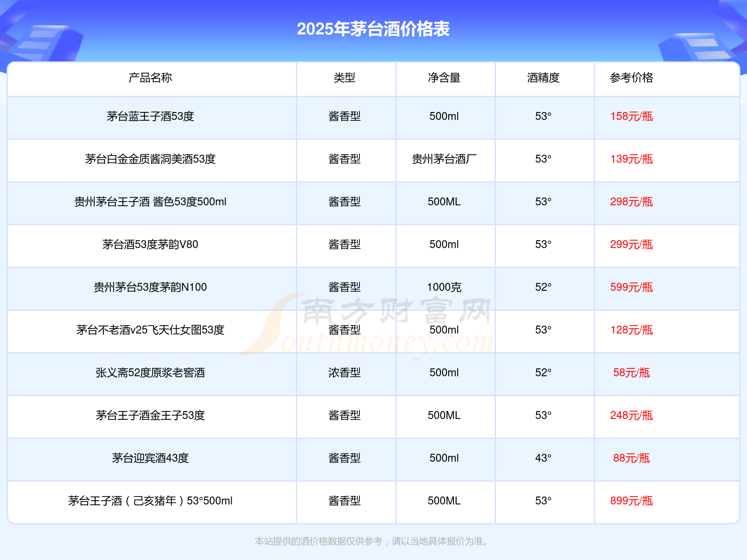Click 500ml in 茅台迎宾酒 row
Screen dimensions: 747x560
pyautogui.click(x=444, y=458)
